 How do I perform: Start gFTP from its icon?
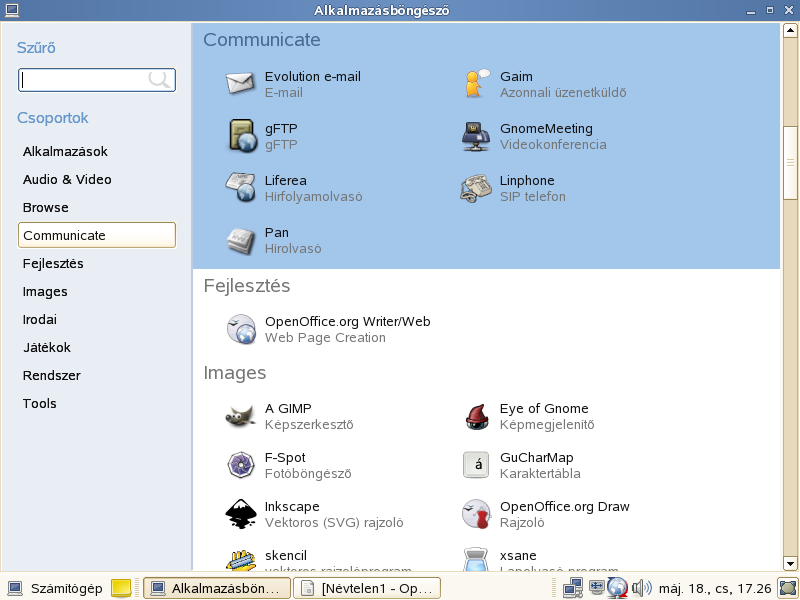241,136
